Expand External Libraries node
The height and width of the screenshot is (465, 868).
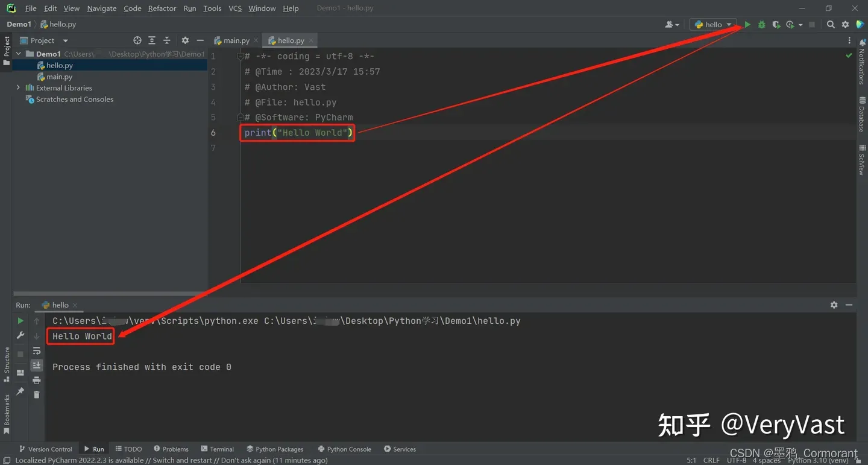coord(18,88)
